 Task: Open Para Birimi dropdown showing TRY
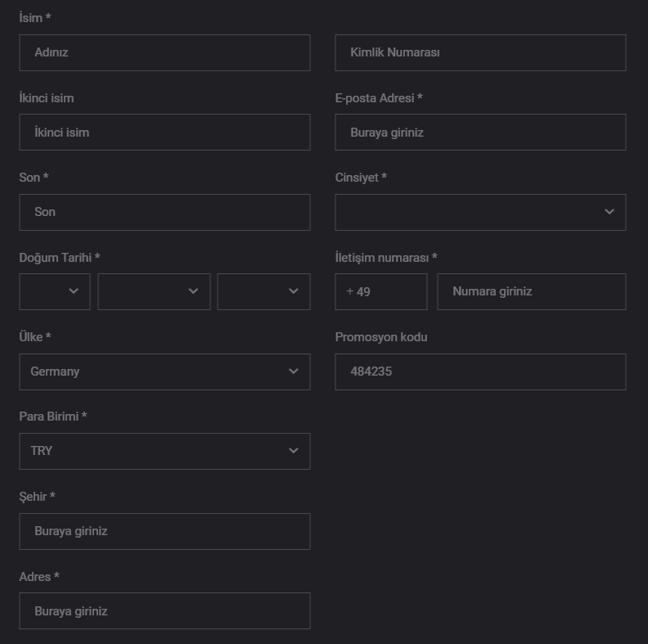164,451
